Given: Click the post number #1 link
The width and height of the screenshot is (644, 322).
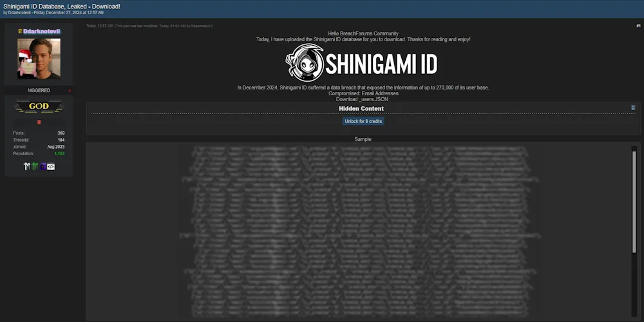Looking at the screenshot, I should [x=638, y=26].
